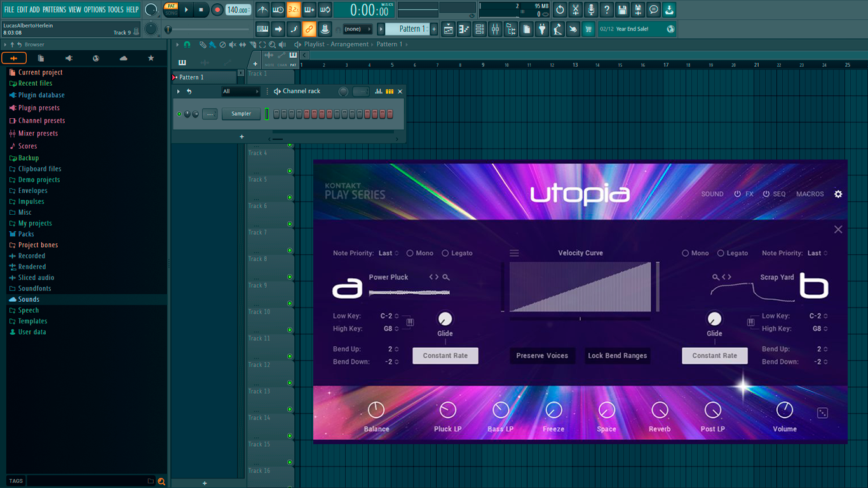
Task: Toggle playlist snap magnet icon
Action: click(x=187, y=44)
